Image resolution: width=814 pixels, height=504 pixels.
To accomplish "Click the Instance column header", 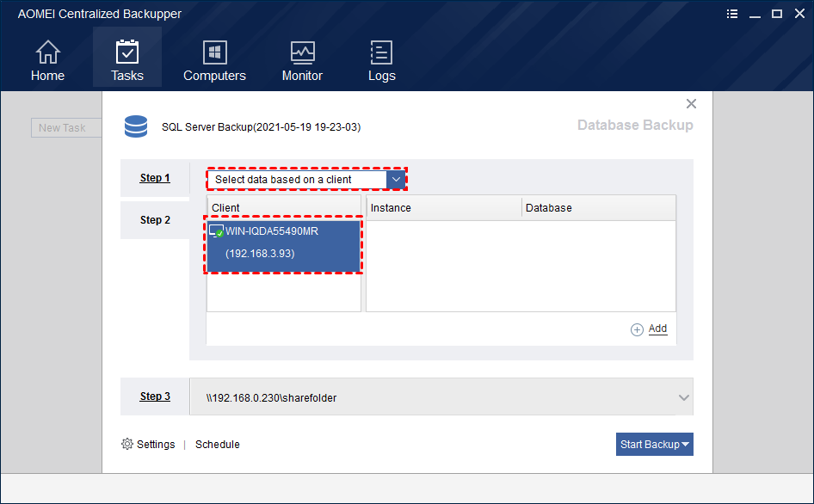I will point(444,207).
